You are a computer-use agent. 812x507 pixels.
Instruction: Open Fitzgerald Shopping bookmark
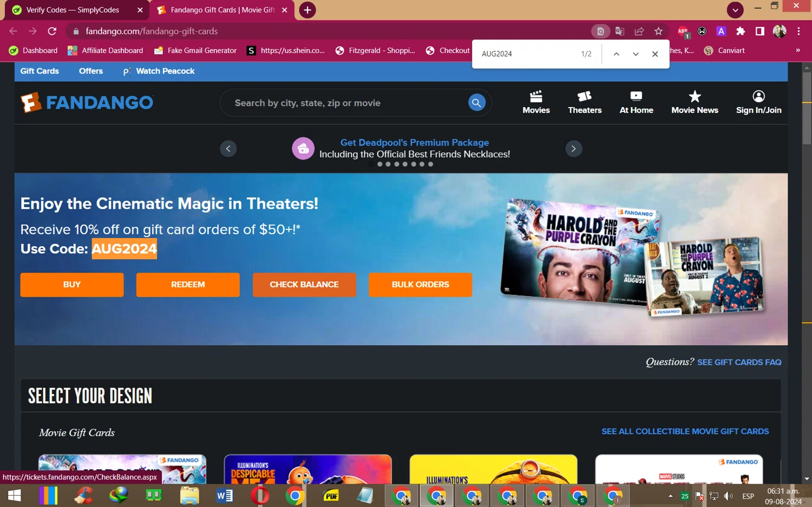pyautogui.click(x=375, y=50)
